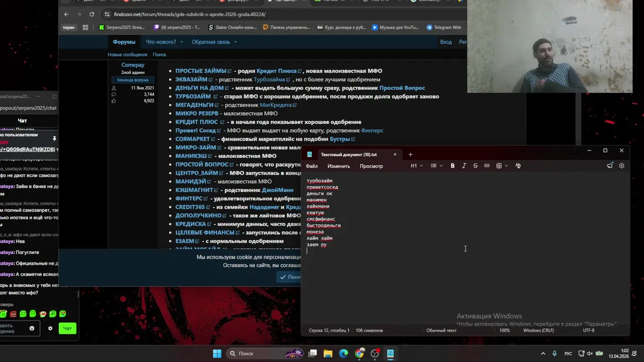Viewport: 644px width, 362px height.
Task: Apply strikethrough formatting in Notepad
Action: click(x=475, y=166)
